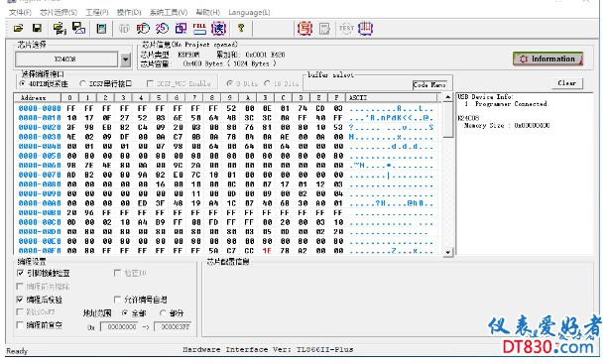This screenshot has width=609, height=364.
Task: Fill buffer using the FILL toolbar icon
Action: pyautogui.click(x=199, y=29)
